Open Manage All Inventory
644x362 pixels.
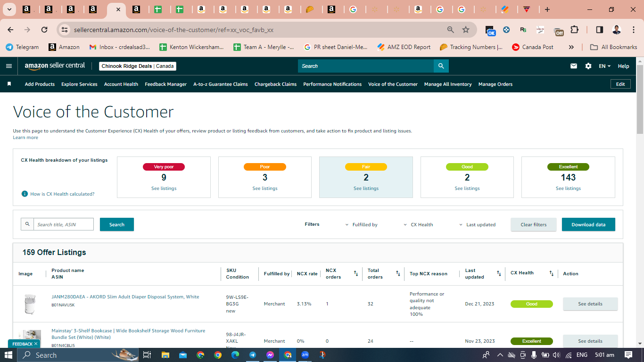(x=448, y=84)
